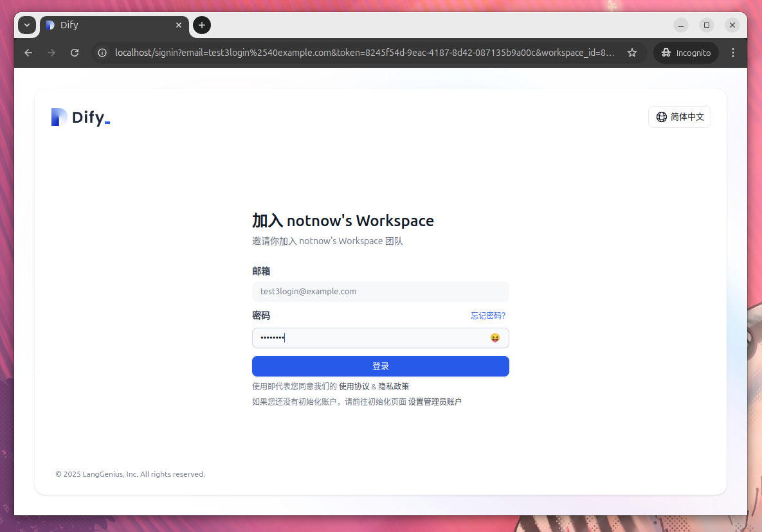The width and height of the screenshot is (762, 532).
Task: Bookmark this page with star icon
Action: click(632, 53)
